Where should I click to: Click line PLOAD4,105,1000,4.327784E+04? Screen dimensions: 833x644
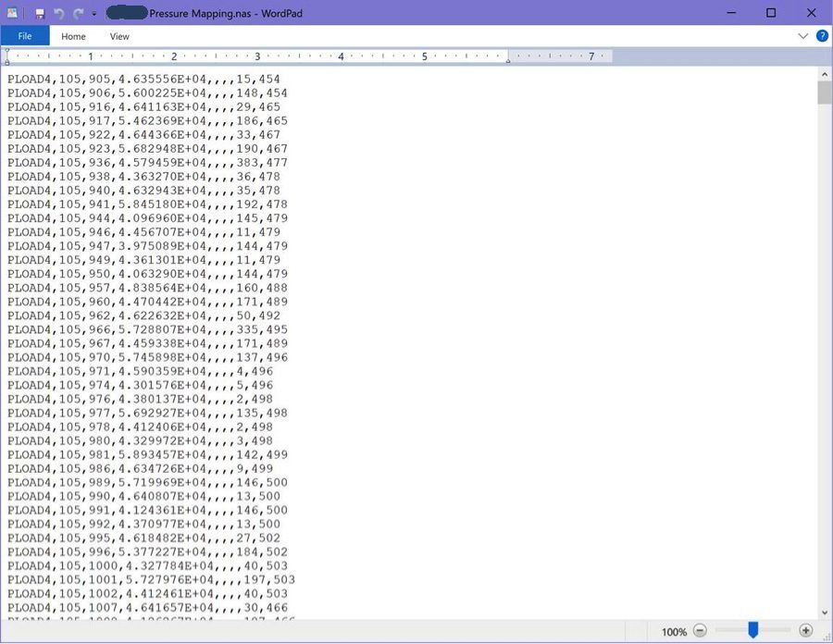click(147, 566)
